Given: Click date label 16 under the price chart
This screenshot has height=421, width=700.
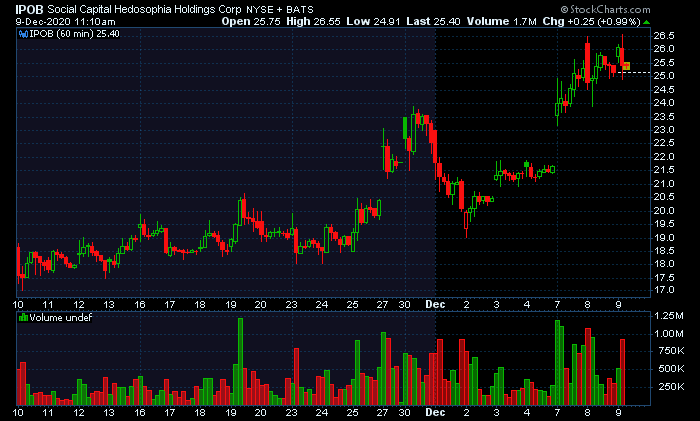Looking at the screenshot, I should [140, 304].
